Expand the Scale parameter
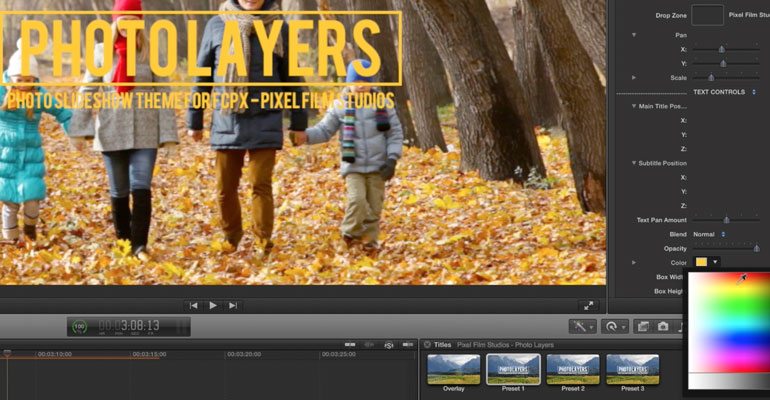This screenshot has height=400, width=770. (634, 78)
